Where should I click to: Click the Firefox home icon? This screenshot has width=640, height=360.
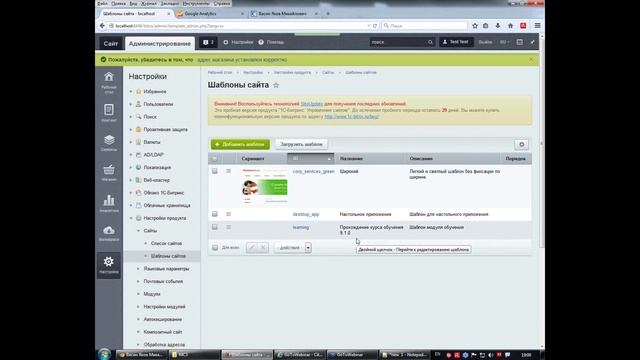pyautogui.click(x=510, y=26)
